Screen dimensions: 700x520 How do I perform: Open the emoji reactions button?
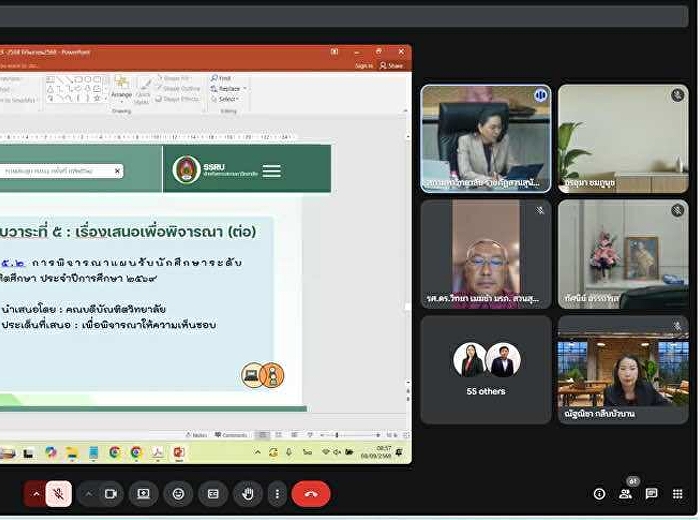point(178,494)
